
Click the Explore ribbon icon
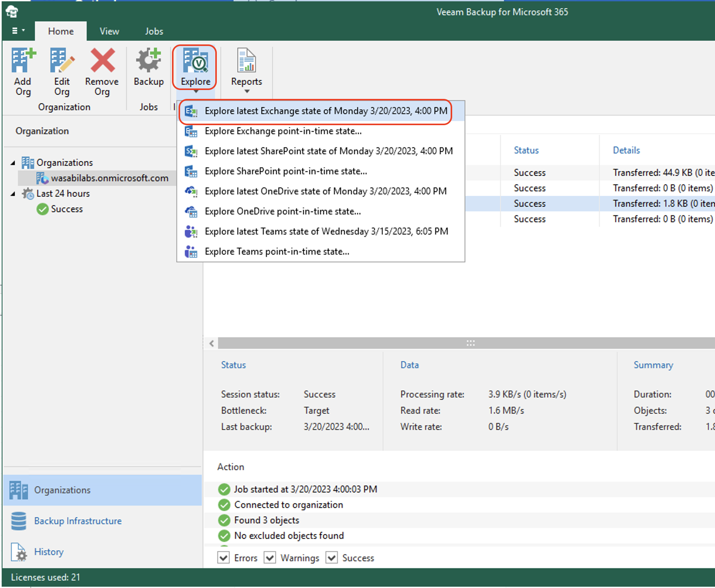(x=196, y=60)
